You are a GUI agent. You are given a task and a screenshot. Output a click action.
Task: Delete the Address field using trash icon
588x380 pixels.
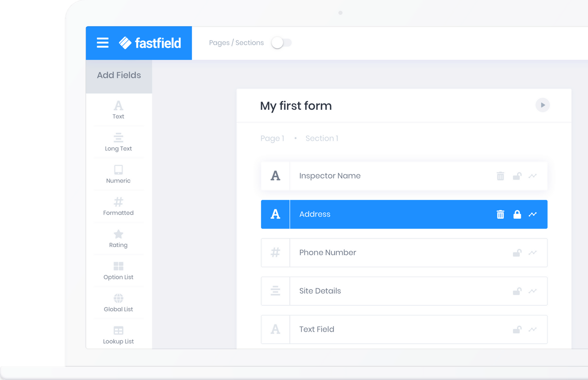pos(500,214)
